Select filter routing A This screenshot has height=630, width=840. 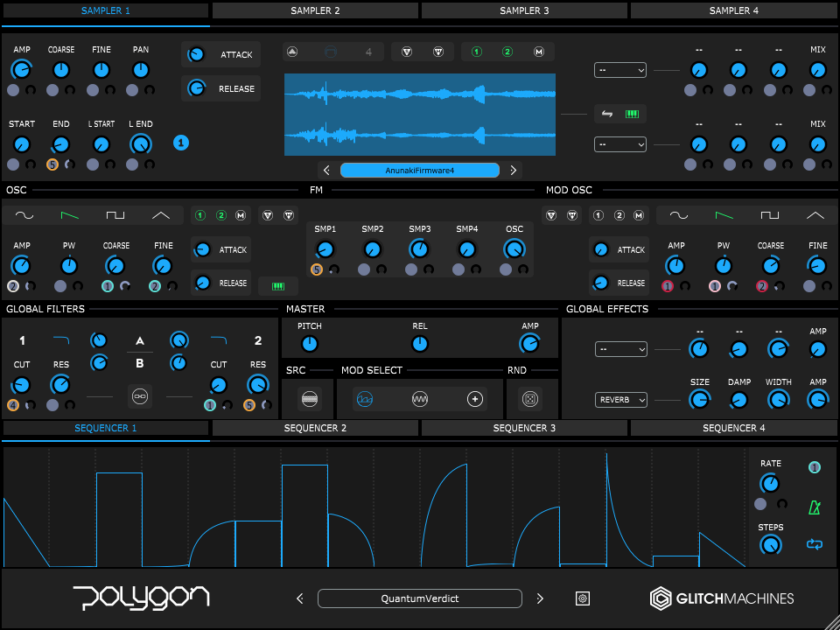(x=140, y=340)
